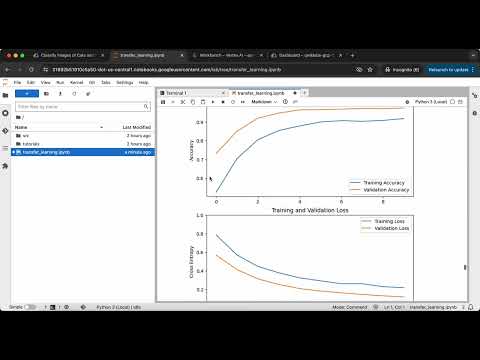The height and width of the screenshot is (360, 480).
Task: Bookmark this page with the star icon
Action: (x=370, y=70)
